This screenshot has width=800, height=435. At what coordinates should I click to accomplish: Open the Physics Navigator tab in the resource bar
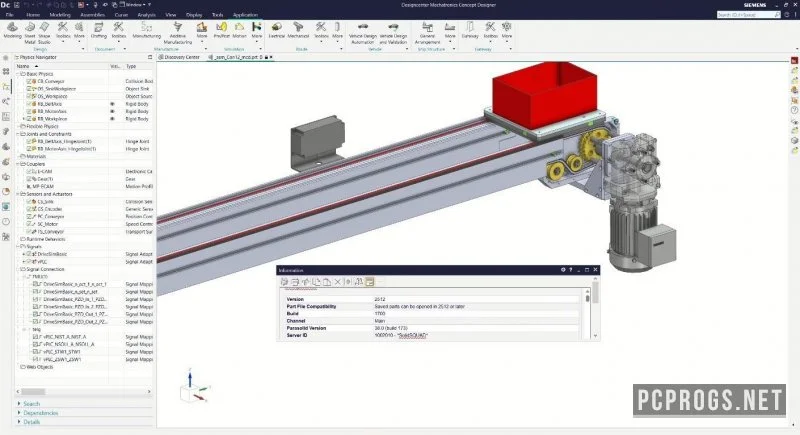[x=6, y=87]
